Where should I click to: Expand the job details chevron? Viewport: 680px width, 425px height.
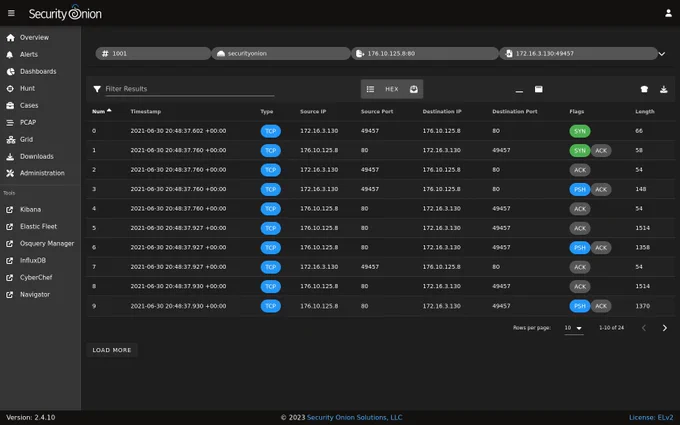coord(662,54)
